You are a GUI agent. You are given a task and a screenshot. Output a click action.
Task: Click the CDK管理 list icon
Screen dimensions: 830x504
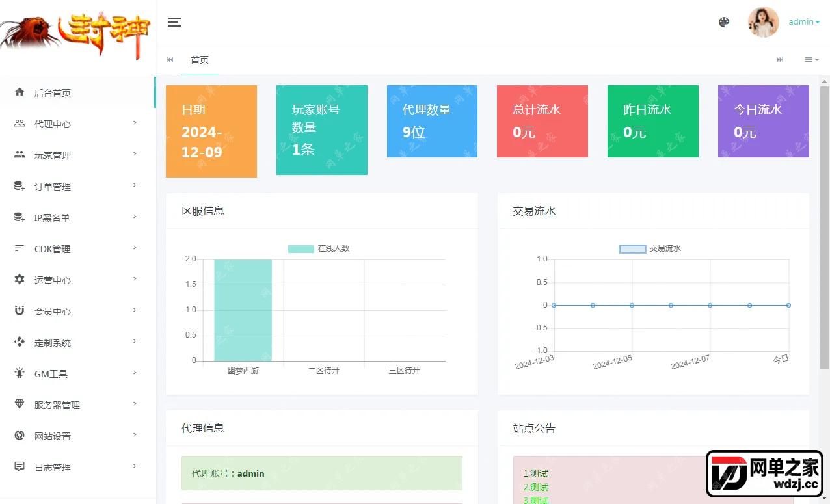(x=20, y=248)
